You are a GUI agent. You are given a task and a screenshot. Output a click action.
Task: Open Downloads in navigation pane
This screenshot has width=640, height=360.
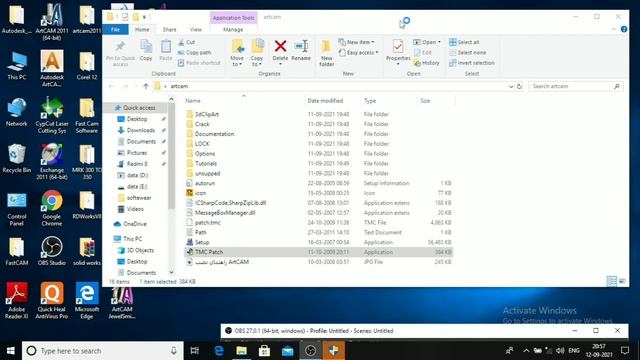pos(140,130)
